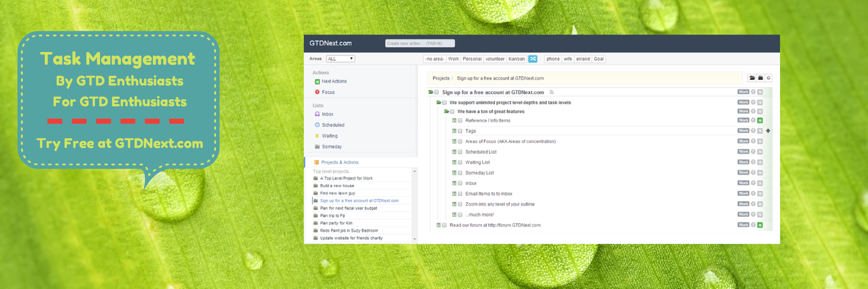Open Redo Paint job in Suzy Bedroom project

[x=348, y=230]
